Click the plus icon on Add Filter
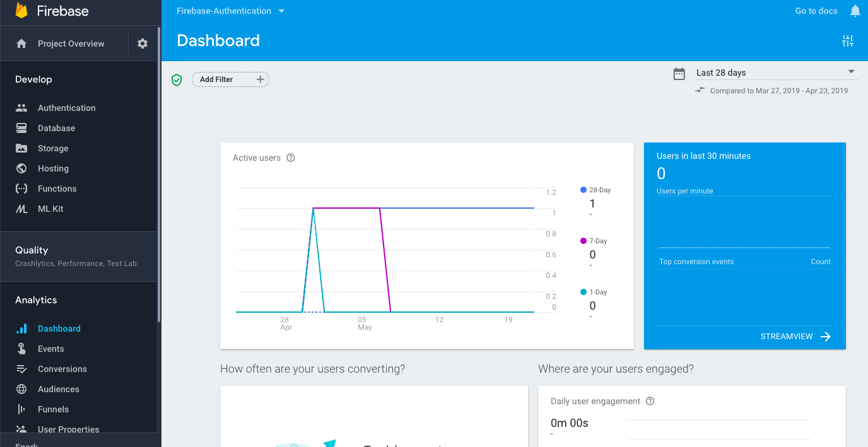 coord(260,79)
